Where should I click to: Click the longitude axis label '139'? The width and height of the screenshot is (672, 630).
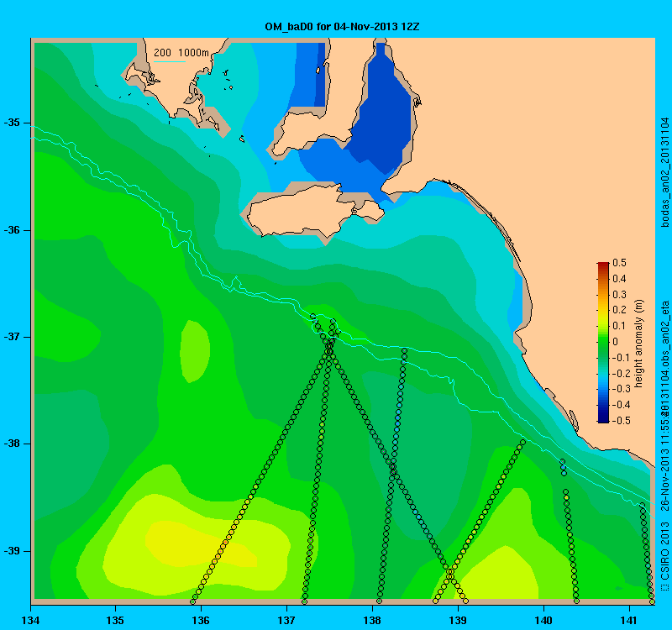[x=458, y=620]
